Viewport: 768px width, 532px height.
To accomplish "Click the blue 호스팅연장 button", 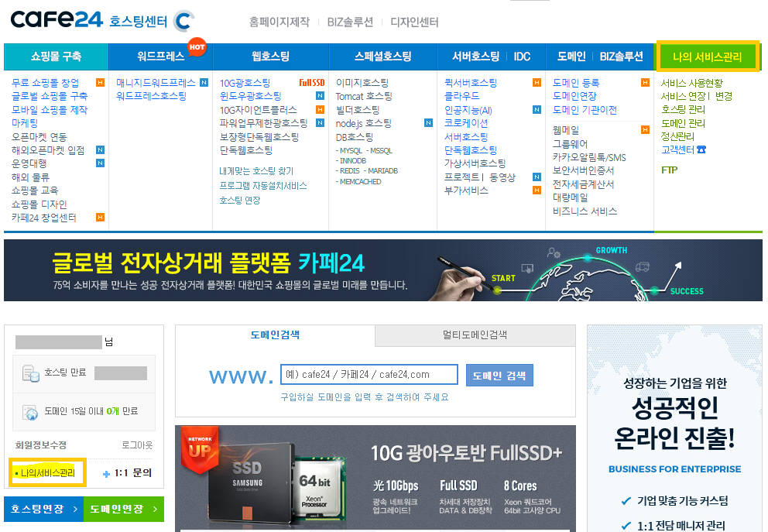I will (43, 509).
